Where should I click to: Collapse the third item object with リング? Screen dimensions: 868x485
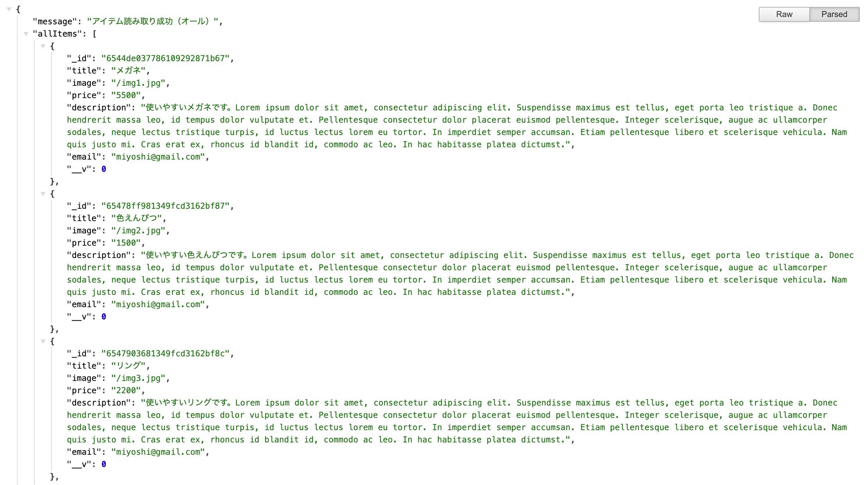(43, 341)
